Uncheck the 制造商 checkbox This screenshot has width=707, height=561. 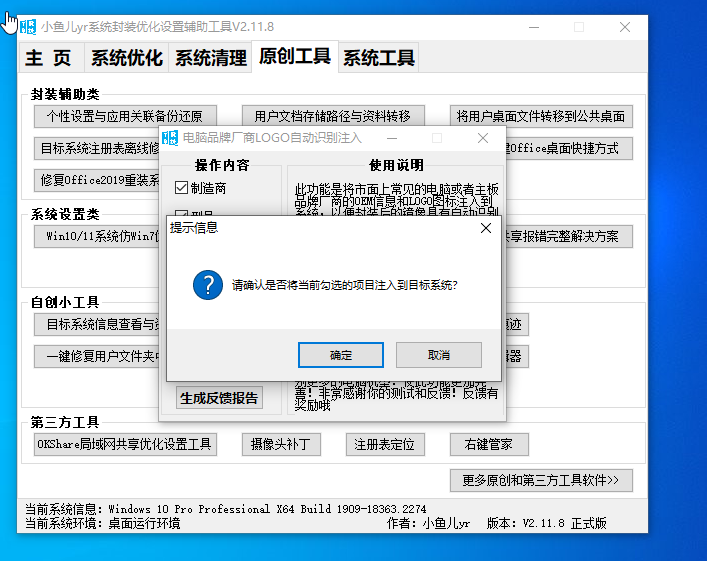(181, 187)
